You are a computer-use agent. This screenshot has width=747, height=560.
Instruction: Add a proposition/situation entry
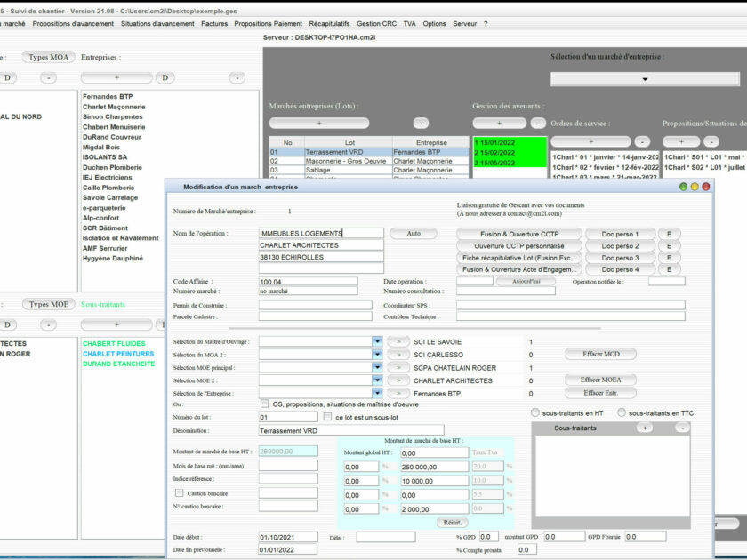click(681, 141)
